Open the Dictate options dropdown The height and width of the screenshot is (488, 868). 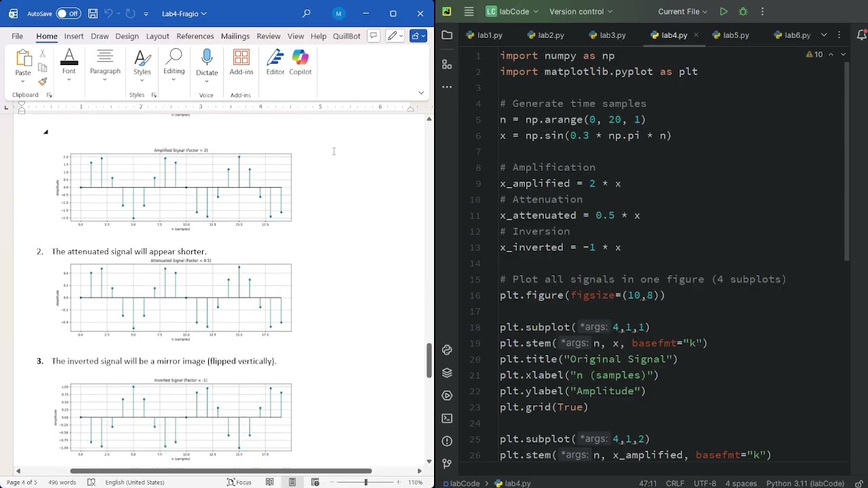coord(207,81)
